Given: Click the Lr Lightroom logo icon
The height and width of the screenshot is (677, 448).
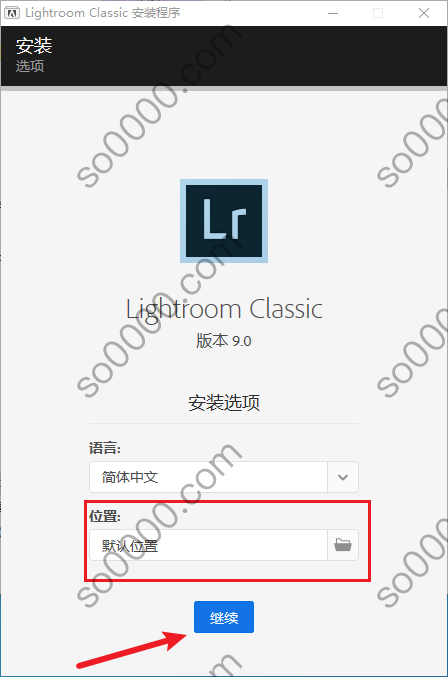Looking at the screenshot, I should click(x=224, y=221).
